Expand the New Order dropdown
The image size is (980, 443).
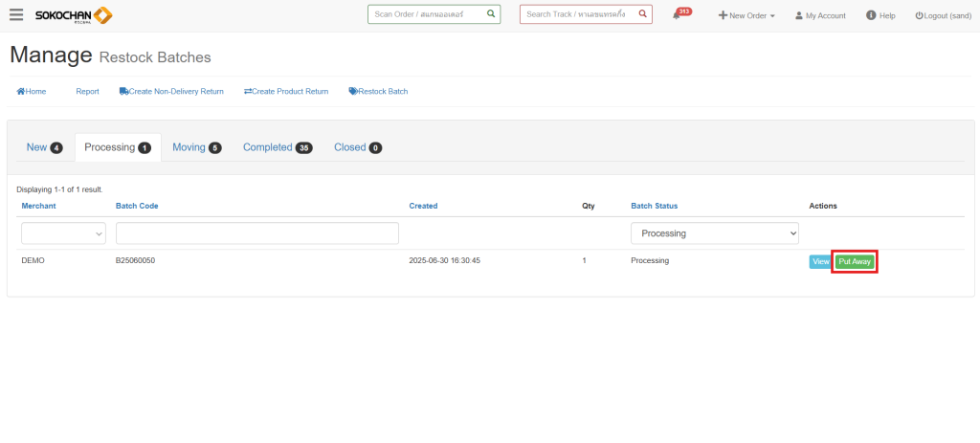click(746, 15)
